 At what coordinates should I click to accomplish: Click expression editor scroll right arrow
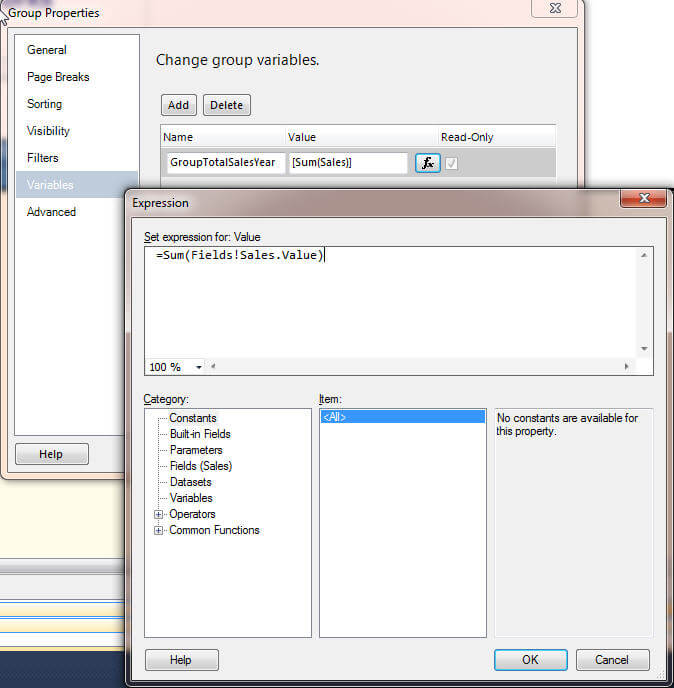(x=626, y=366)
